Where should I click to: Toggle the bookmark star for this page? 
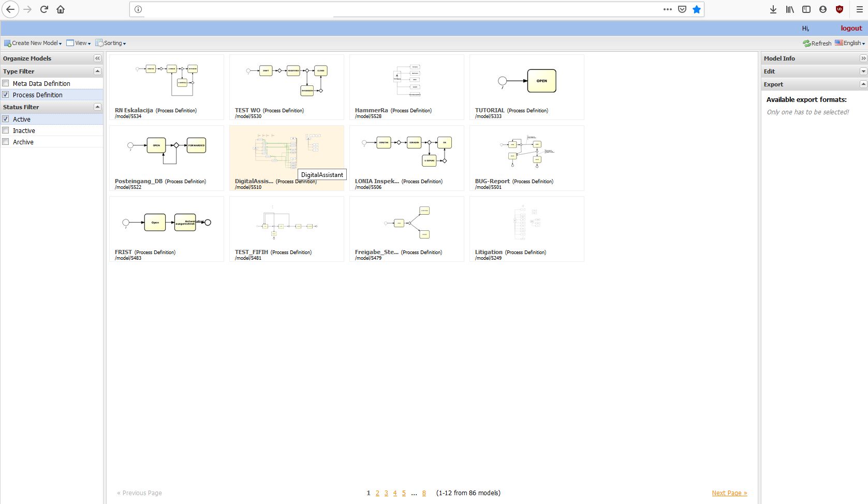point(697,9)
